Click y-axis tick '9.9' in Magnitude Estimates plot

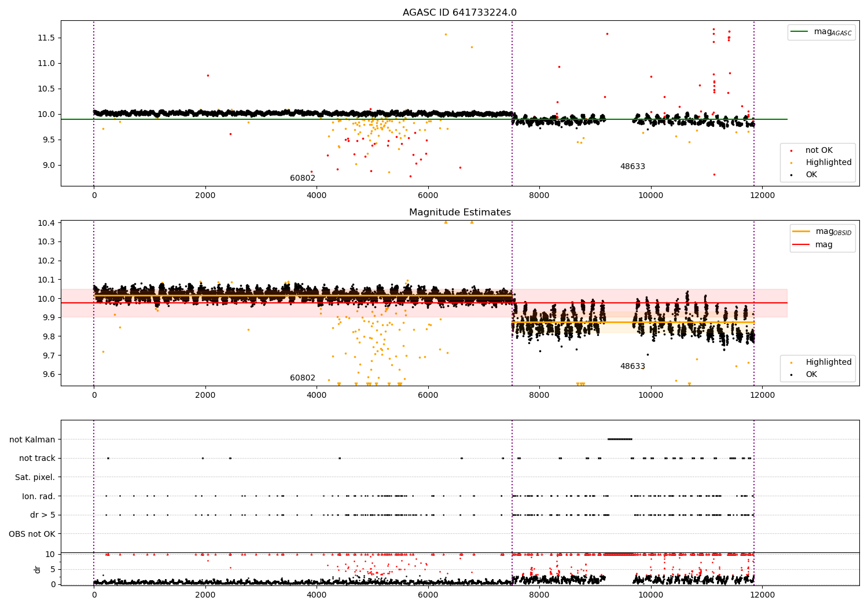[x=48, y=317]
